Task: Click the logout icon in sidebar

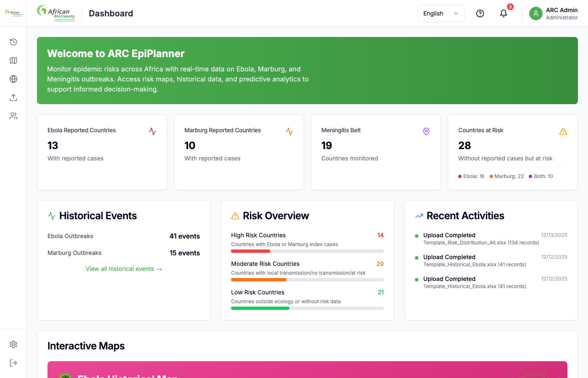Action: 13,363
